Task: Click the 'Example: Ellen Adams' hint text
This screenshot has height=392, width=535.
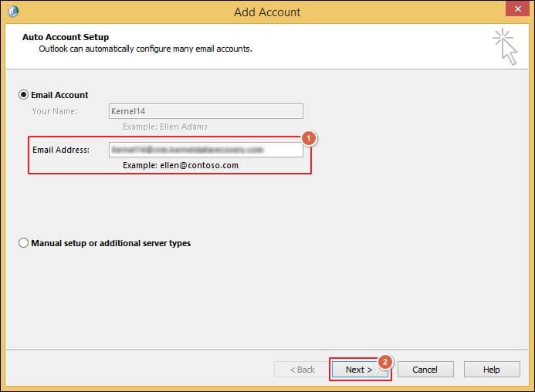Action: click(164, 127)
